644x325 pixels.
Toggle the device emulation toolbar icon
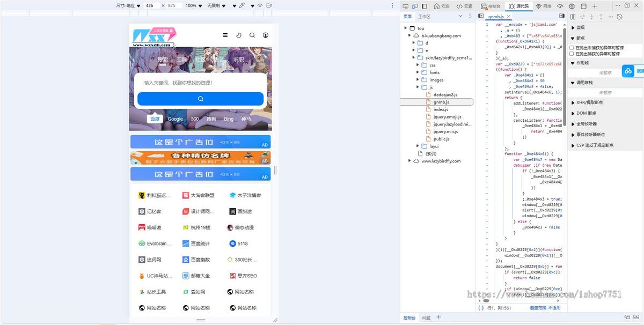point(415,6)
